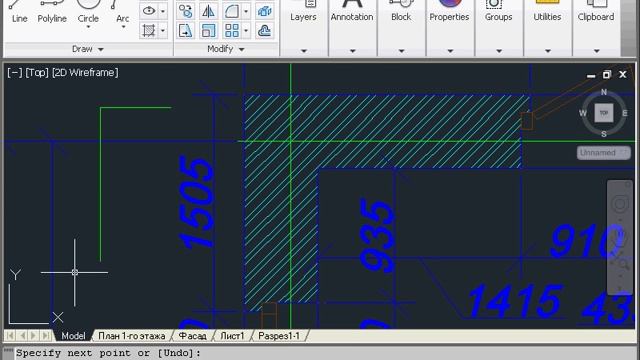Switch to the Лист1 layout tab
Viewport: 640px width, 360px height.
(232, 336)
